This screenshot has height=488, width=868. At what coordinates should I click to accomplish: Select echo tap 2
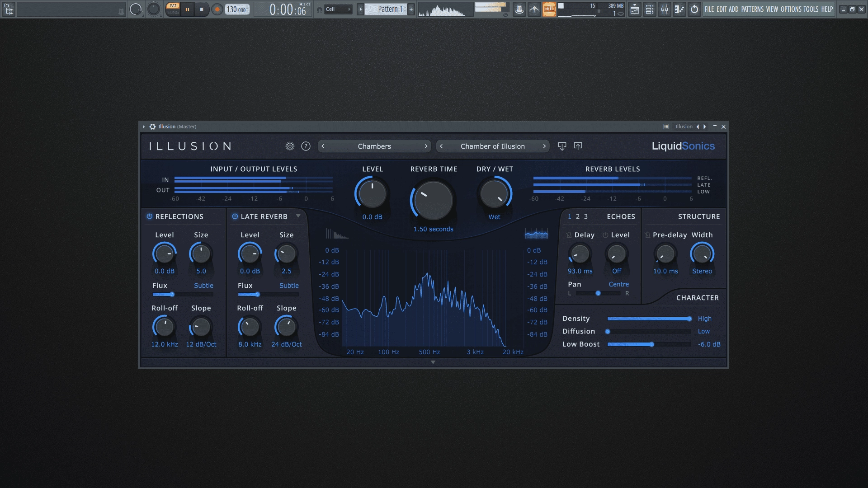pos(578,216)
